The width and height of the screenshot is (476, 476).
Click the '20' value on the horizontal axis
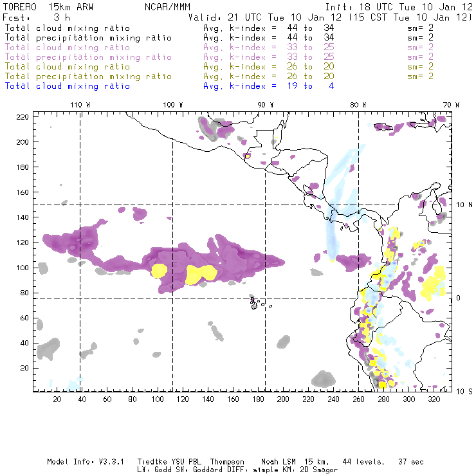pyautogui.click(x=57, y=399)
